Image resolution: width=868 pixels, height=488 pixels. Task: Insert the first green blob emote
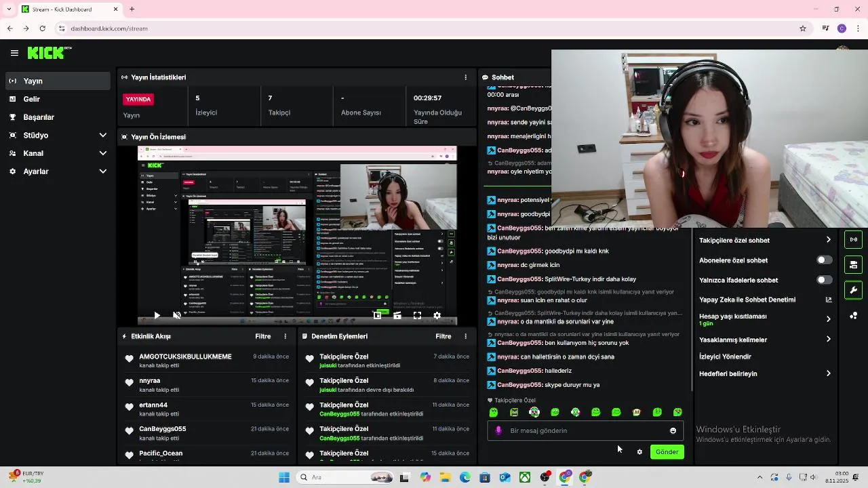pyautogui.click(x=494, y=412)
